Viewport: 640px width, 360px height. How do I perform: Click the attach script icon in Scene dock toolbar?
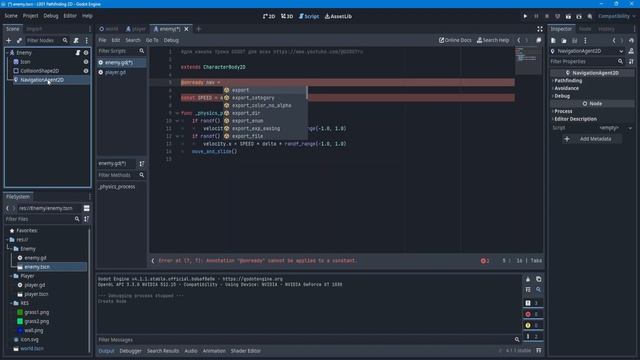click(x=76, y=40)
